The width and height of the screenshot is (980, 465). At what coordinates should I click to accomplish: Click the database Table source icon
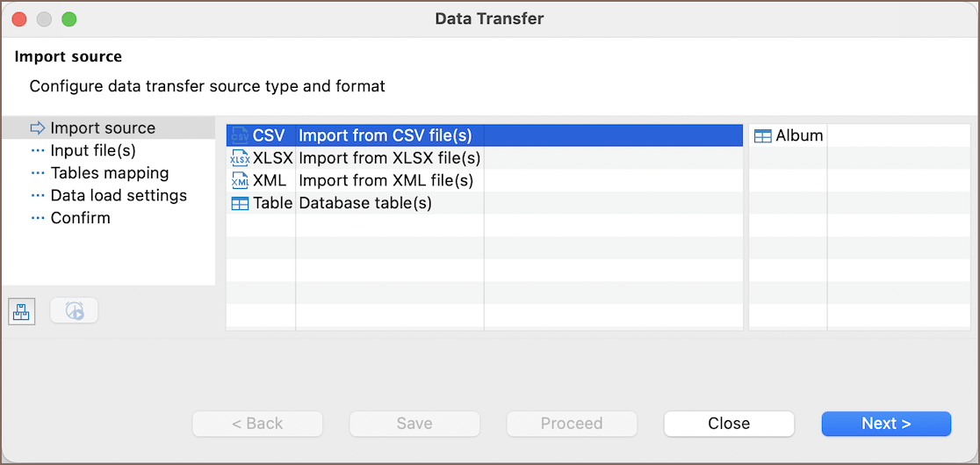[x=240, y=203]
